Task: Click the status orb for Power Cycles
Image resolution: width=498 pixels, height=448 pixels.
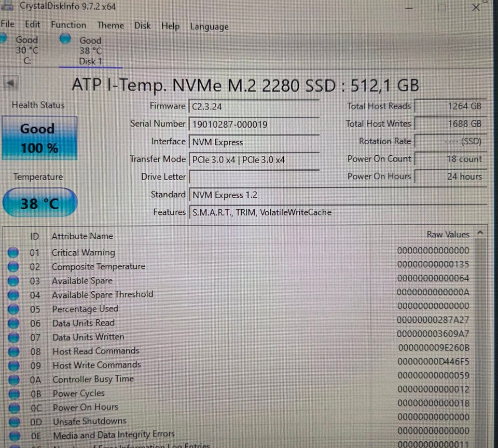Action: pyautogui.click(x=14, y=394)
